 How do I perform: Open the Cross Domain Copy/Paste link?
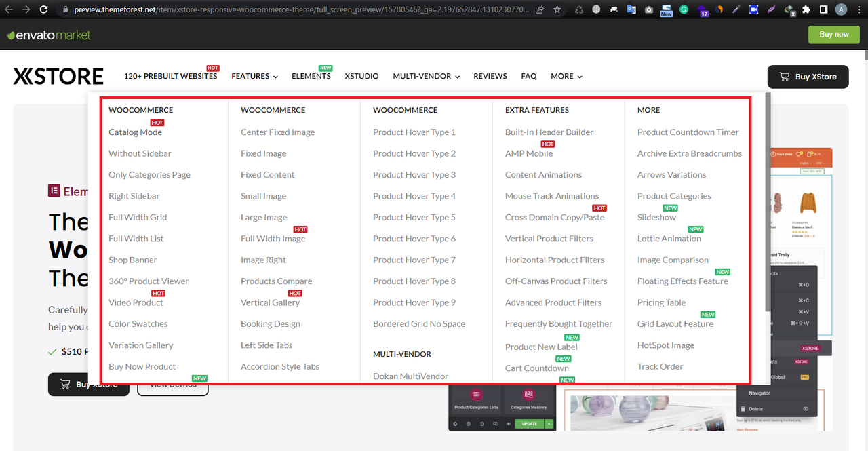pos(555,218)
